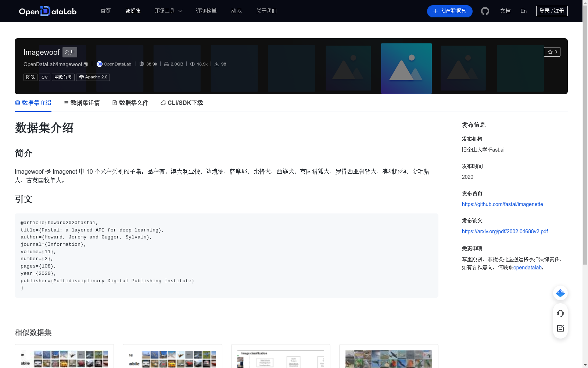This screenshot has height=368, width=588.
Task: Click the opendatalab contact link
Action: click(x=527, y=268)
